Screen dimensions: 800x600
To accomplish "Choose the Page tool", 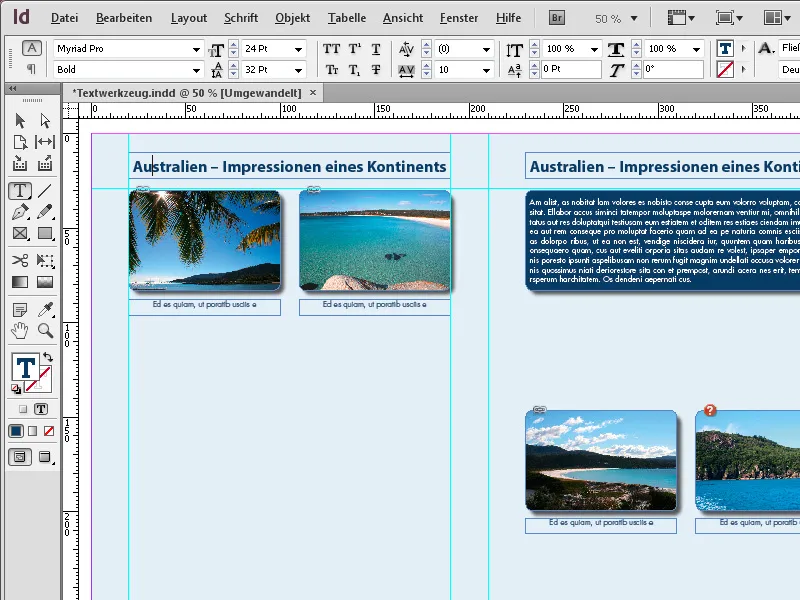I will pos(20,142).
